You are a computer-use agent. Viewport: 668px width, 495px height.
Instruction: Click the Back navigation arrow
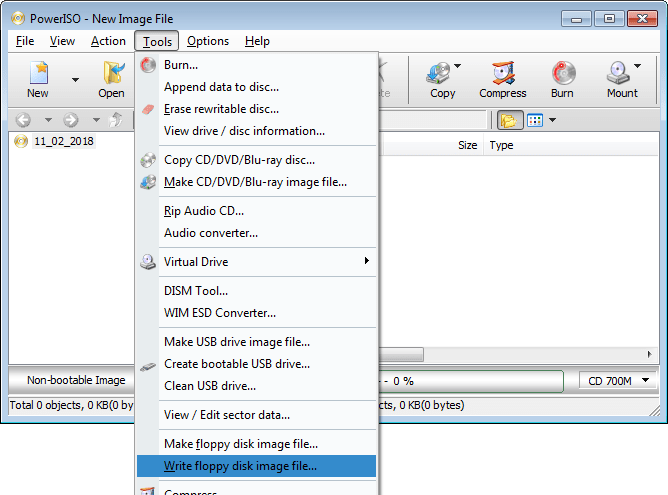click(23, 120)
